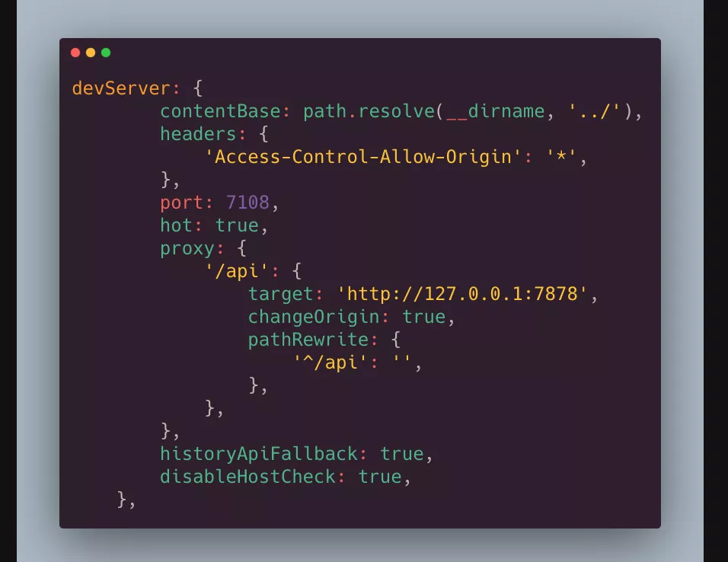
Task: Select the path.resolve function call
Action: pos(369,111)
